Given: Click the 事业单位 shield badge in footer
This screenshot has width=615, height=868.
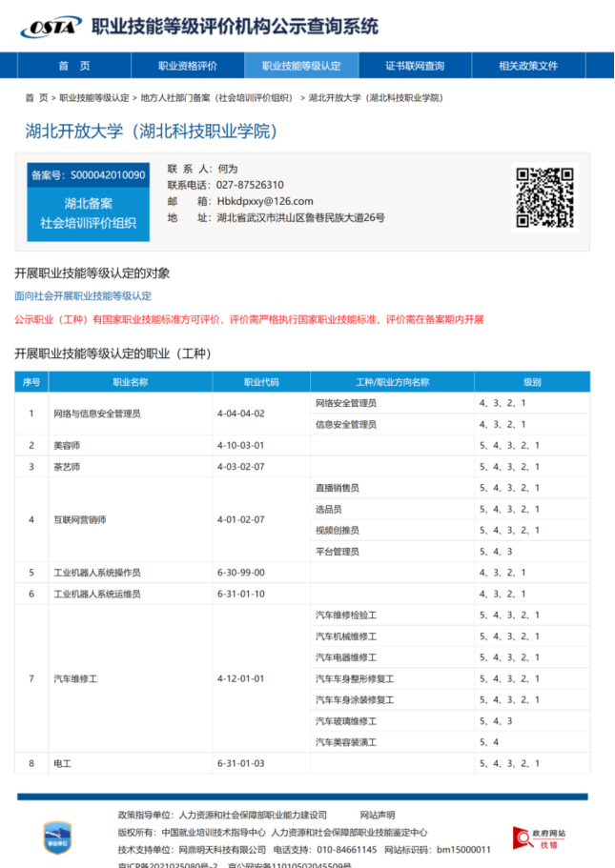Looking at the screenshot, I should 58,838.
